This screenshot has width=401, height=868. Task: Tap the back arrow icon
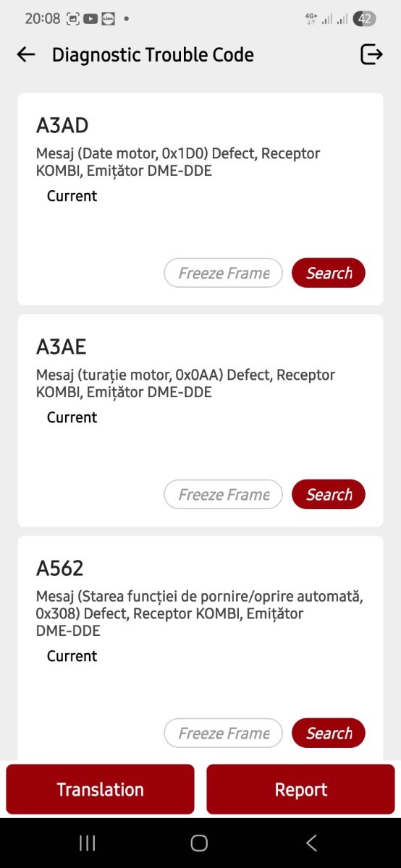click(26, 55)
